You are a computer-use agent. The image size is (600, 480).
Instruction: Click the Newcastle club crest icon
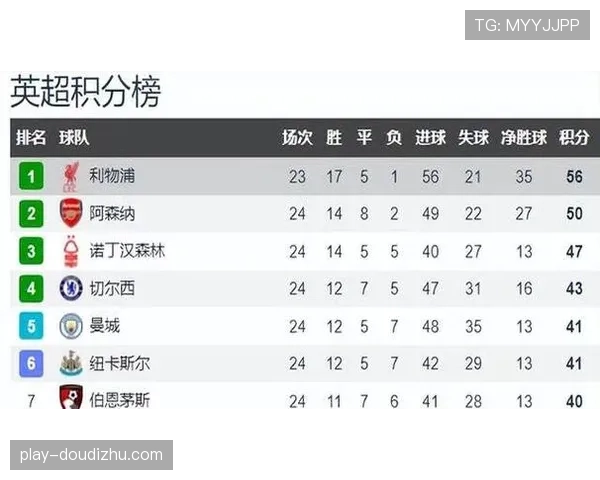tap(70, 363)
